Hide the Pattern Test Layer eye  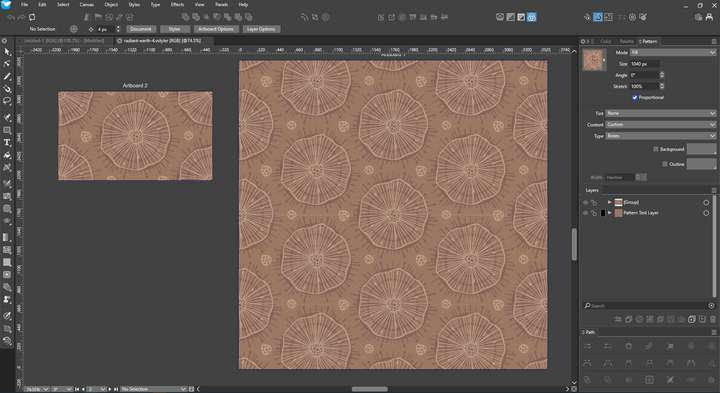click(585, 213)
